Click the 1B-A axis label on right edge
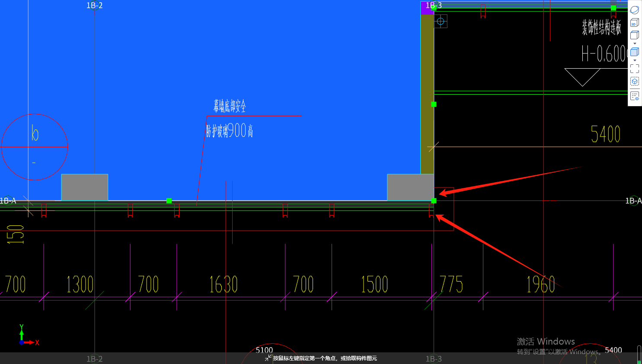This screenshot has width=642, height=364. [633, 201]
